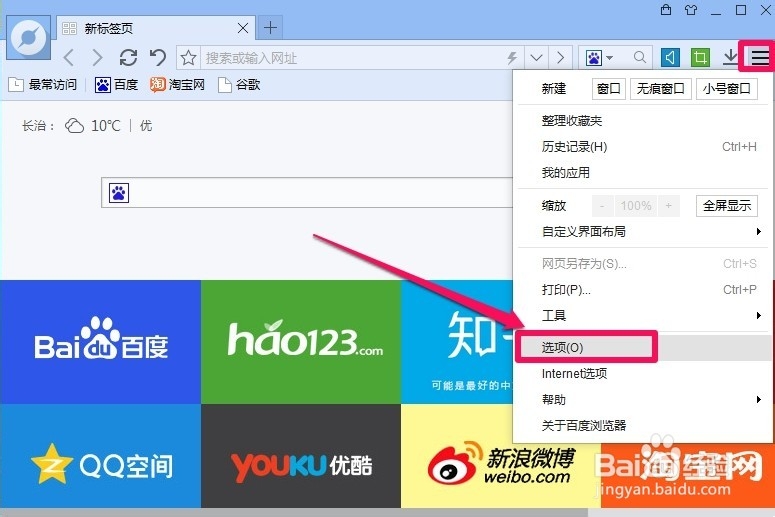Open the downloads arrow icon
The width and height of the screenshot is (775, 517).
[730, 57]
